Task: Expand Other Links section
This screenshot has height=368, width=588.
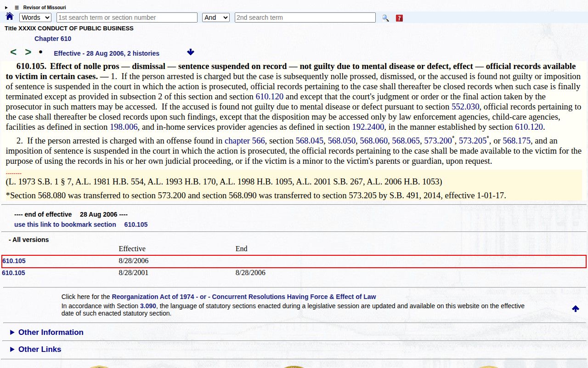Action: point(35,349)
